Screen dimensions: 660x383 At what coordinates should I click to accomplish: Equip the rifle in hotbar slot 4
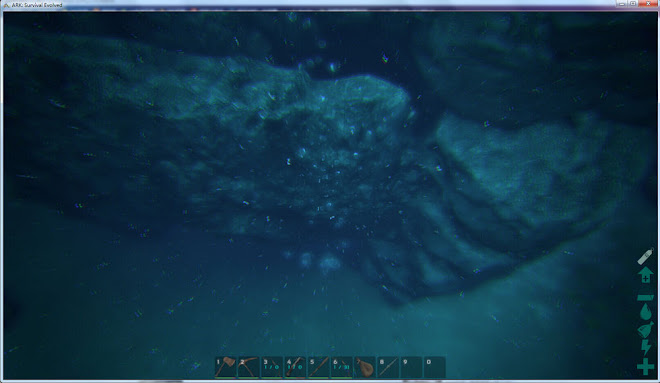point(295,367)
